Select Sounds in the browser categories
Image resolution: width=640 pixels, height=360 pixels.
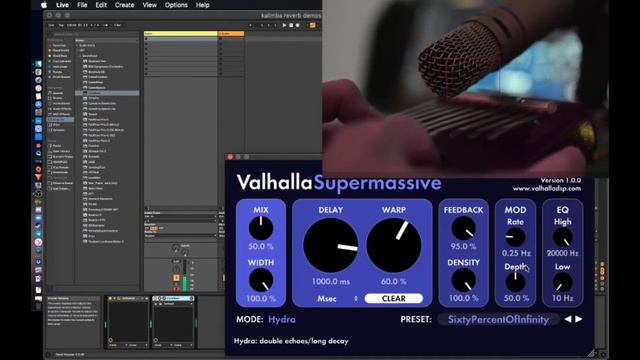[x=57, y=93]
